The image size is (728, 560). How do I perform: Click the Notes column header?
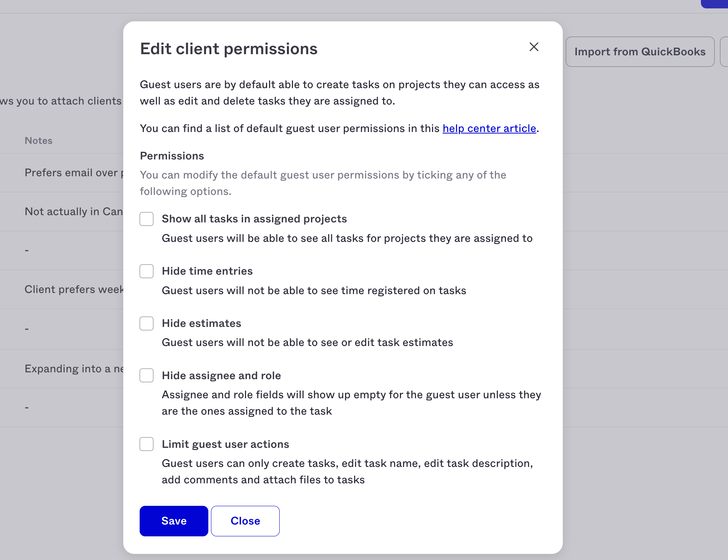[x=39, y=141]
